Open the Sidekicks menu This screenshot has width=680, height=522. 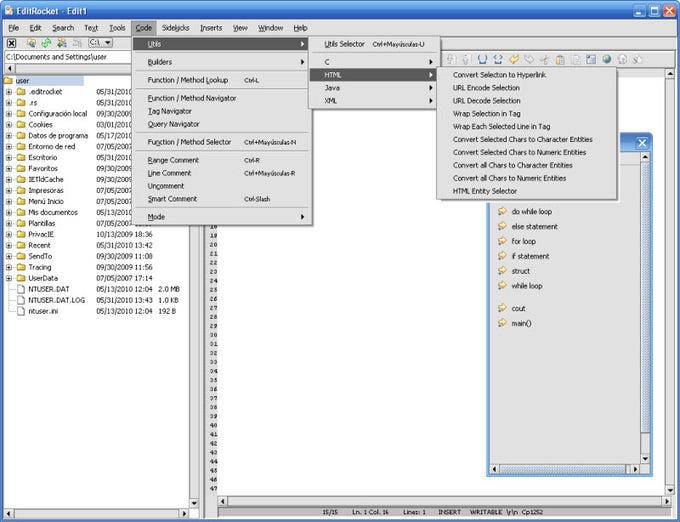(175, 28)
